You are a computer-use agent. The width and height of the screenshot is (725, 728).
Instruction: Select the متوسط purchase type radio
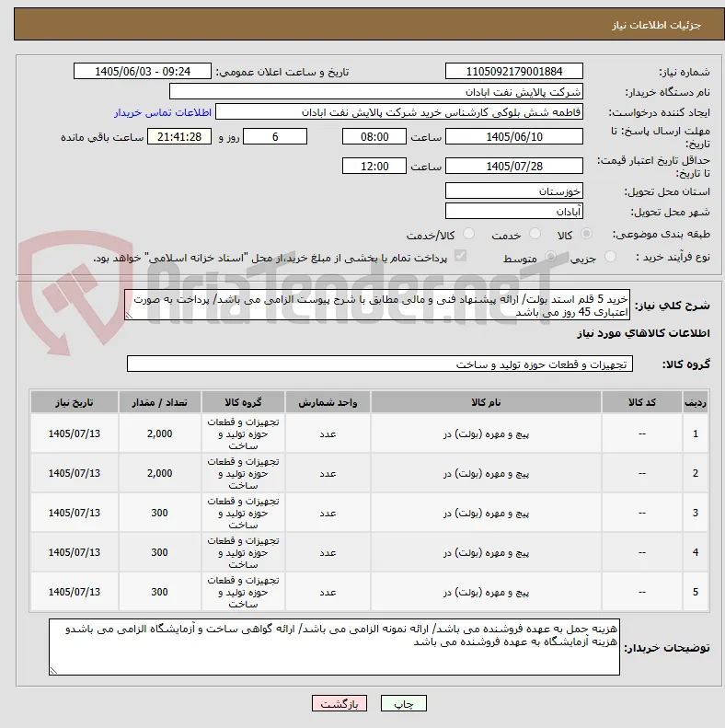coord(550,257)
